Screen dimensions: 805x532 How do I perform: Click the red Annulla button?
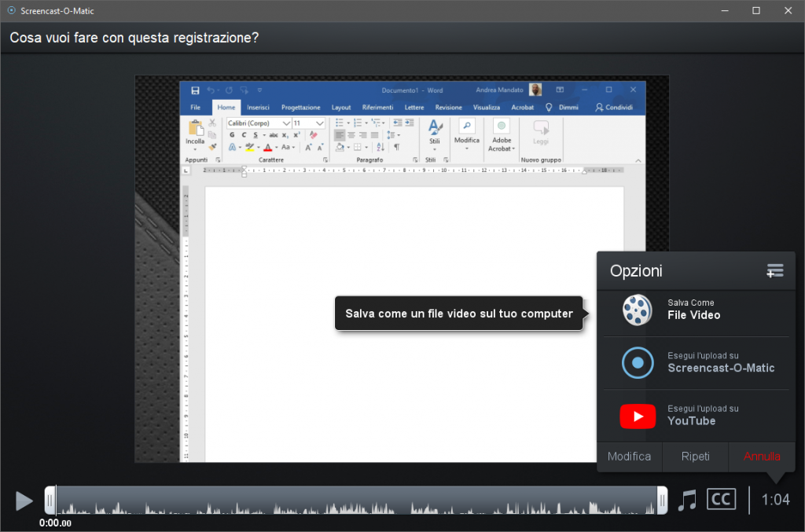point(762,456)
